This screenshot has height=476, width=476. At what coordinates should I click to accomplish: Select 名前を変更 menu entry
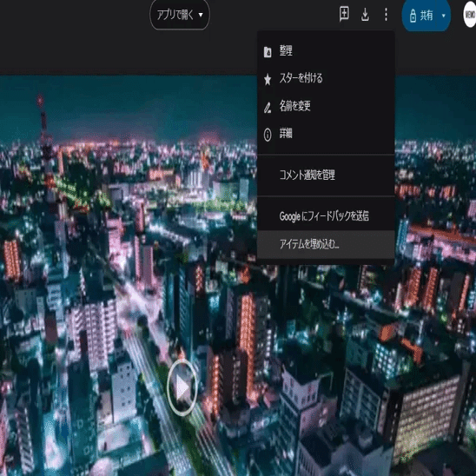326,106
